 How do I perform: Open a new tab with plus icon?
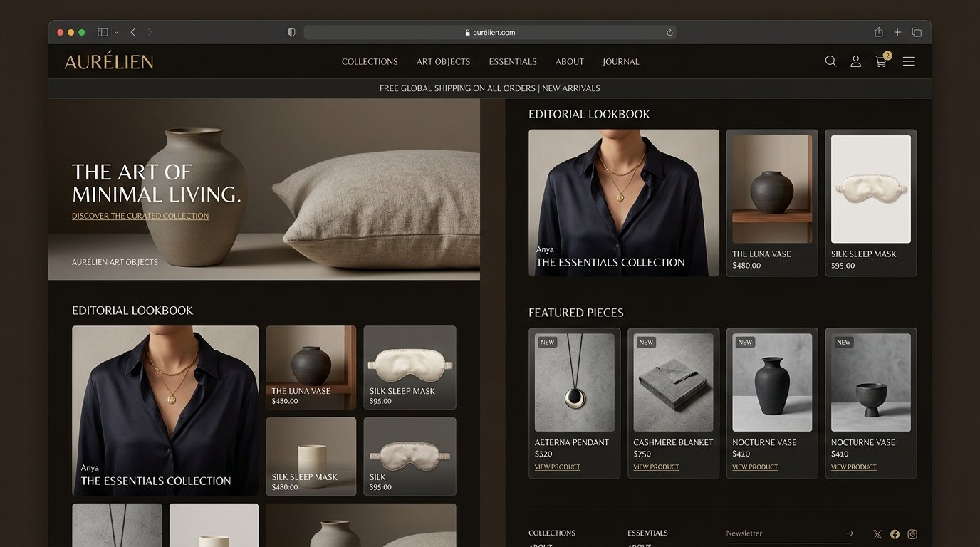point(897,32)
